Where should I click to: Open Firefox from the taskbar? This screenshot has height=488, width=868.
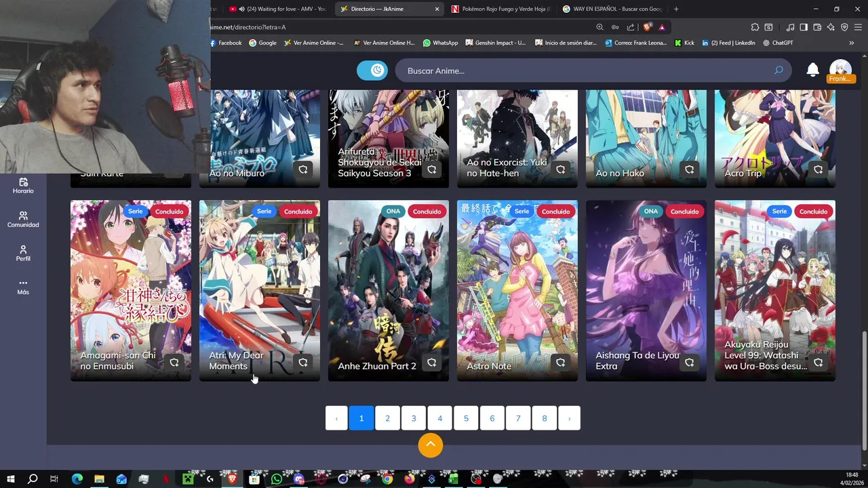tap(409, 479)
